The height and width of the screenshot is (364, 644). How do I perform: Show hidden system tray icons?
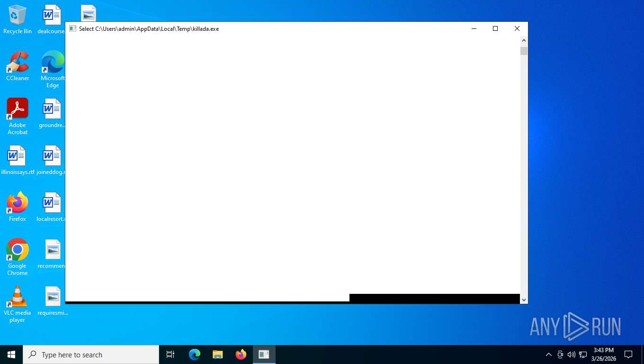pyautogui.click(x=549, y=355)
